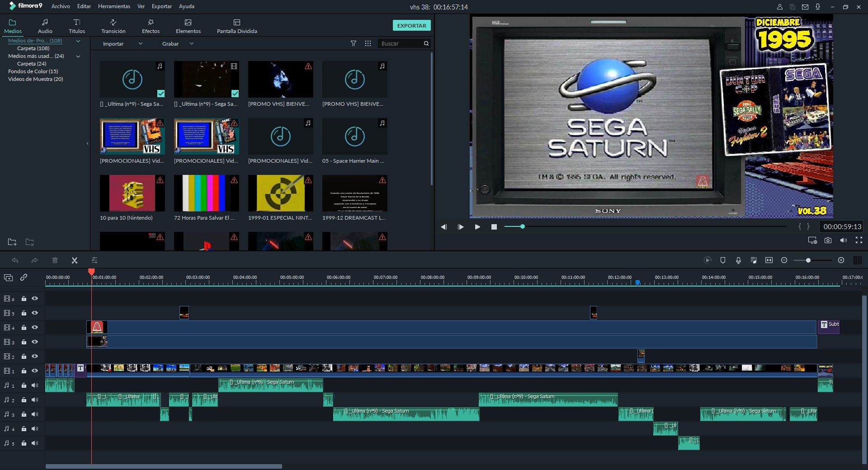Image resolution: width=868 pixels, height=470 pixels.
Task: Mute audio track 1
Action: click(x=35, y=385)
